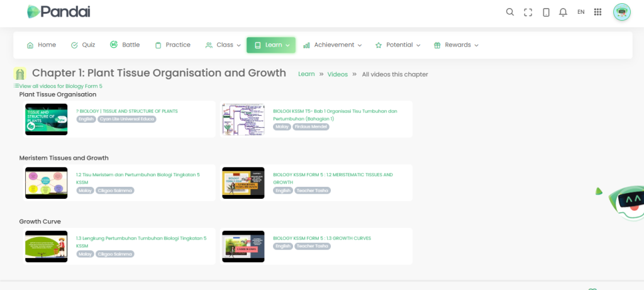This screenshot has width=644, height=290.
Task: Expand the Learn dropdown menu
Action: pyautogui.click(x=271, y=45)
